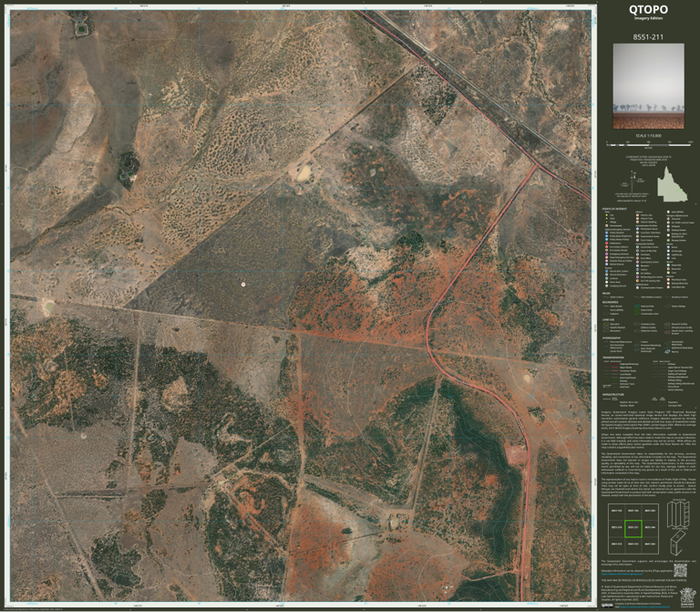The height and width of the screenshot is (612, 700).
Task: Click the metres scale bar
Action: pyautogui.click(x=649, y=144)
